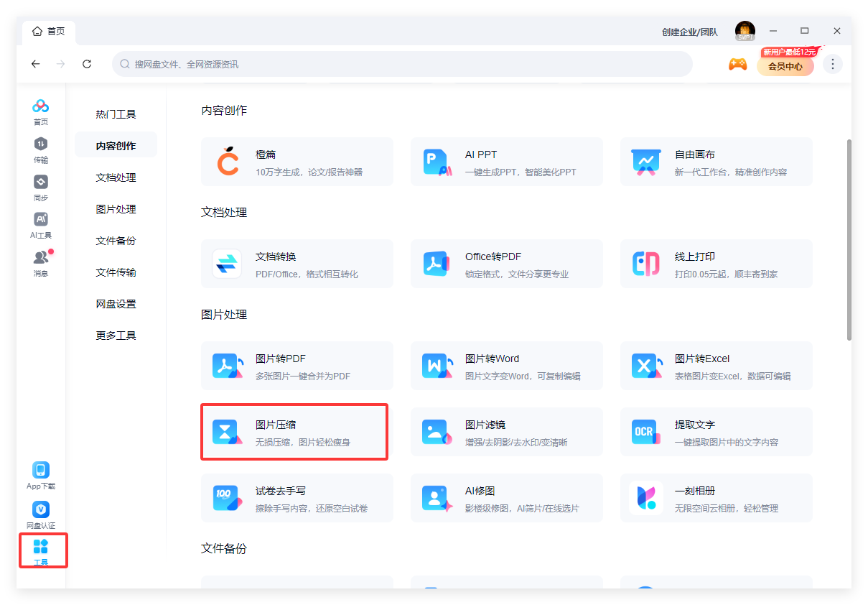Select the 热门工具 category
Screen dimensions: 868x605
[116, 114]
